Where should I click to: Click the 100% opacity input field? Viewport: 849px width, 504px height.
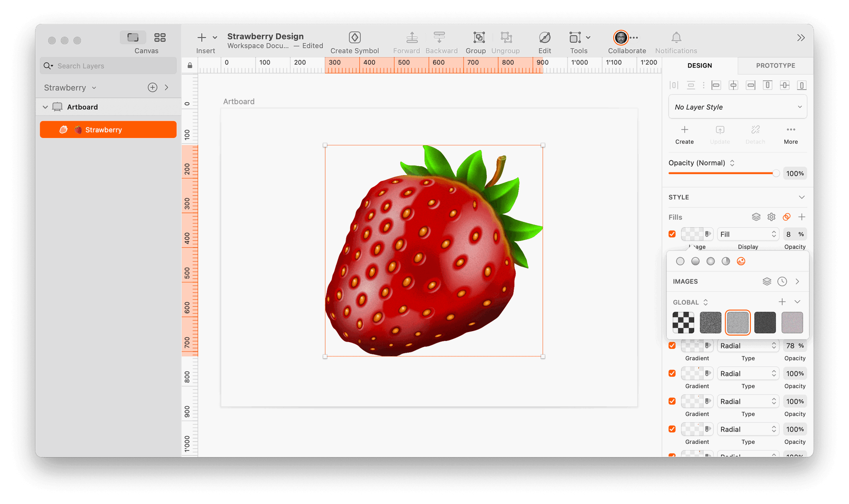coord(795,173)
